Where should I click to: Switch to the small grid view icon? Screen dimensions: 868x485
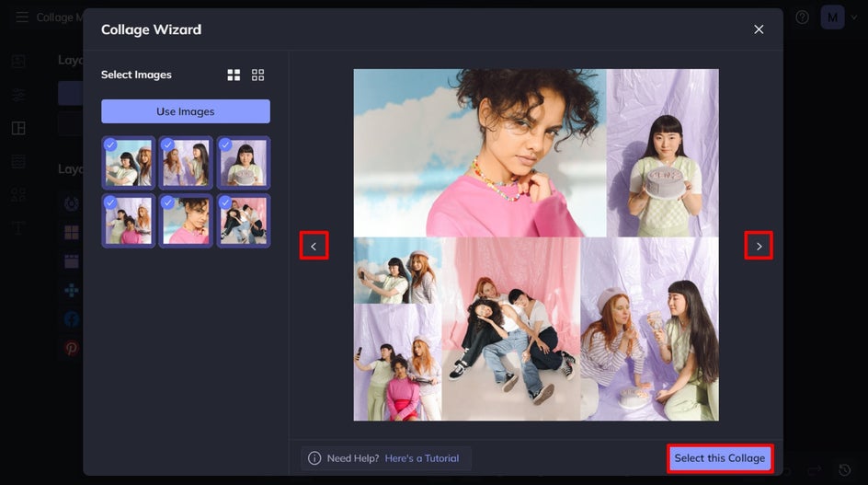click(258, 75)
